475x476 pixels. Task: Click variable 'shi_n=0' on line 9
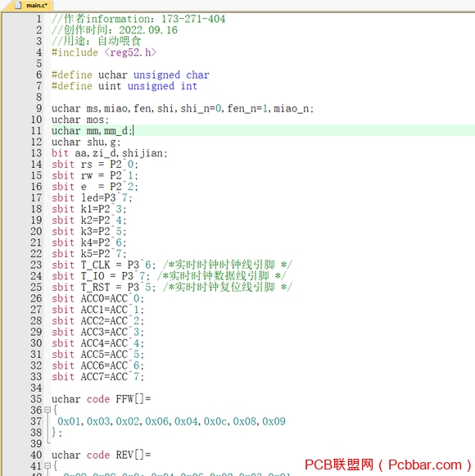[x=201, y=109]
